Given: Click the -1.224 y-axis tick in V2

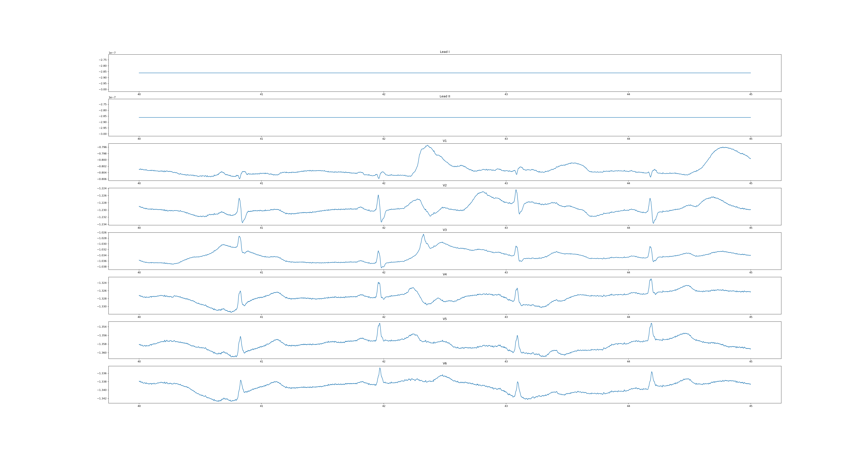Looking at the screenshot, I should (x=102, y=188).
